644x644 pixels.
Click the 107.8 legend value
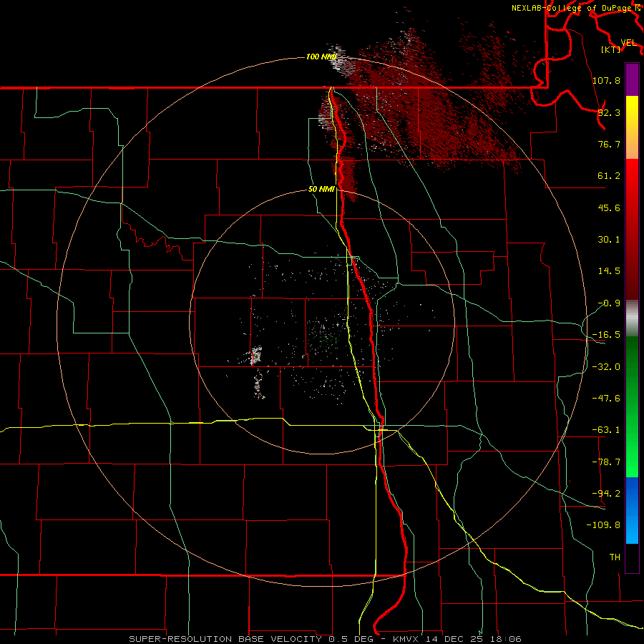point(606,80)
